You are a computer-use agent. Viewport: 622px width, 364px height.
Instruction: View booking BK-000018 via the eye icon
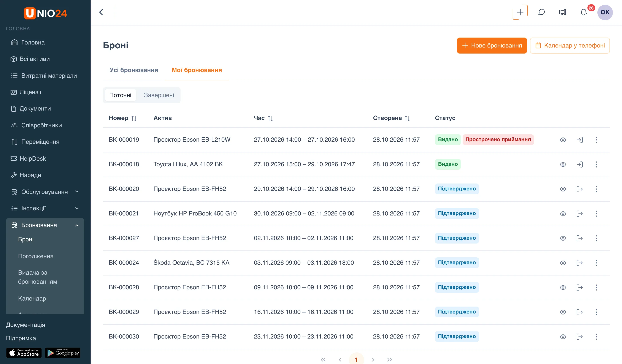pos(563,164)
